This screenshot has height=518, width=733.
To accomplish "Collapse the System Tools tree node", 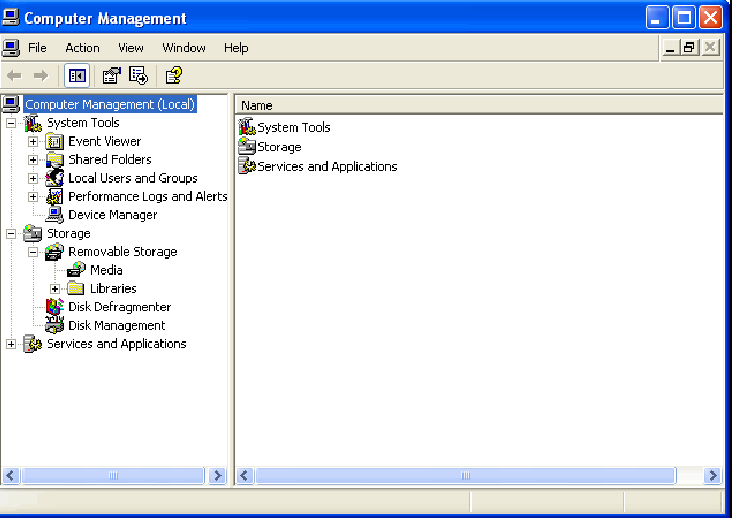I will [11, 123].
